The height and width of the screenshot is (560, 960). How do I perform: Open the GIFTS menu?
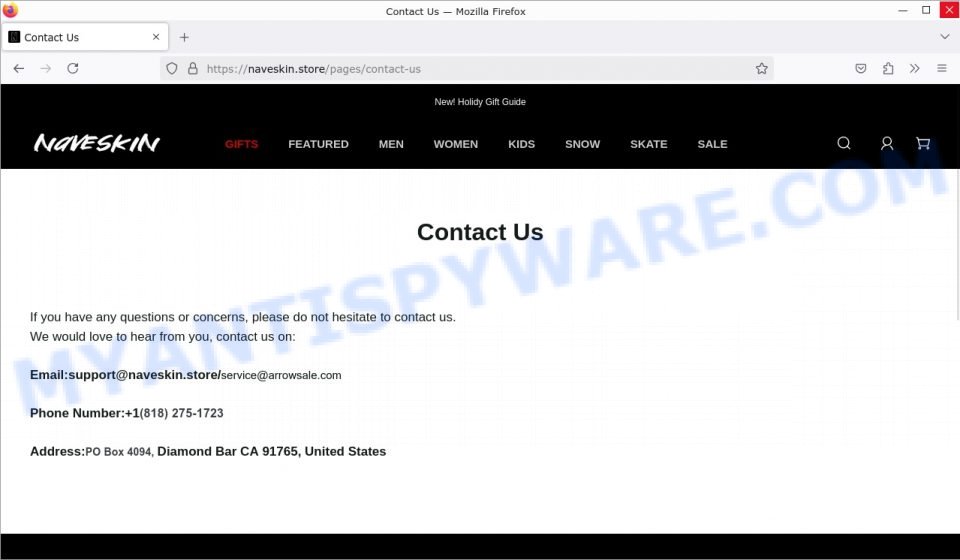pos(241,144)
